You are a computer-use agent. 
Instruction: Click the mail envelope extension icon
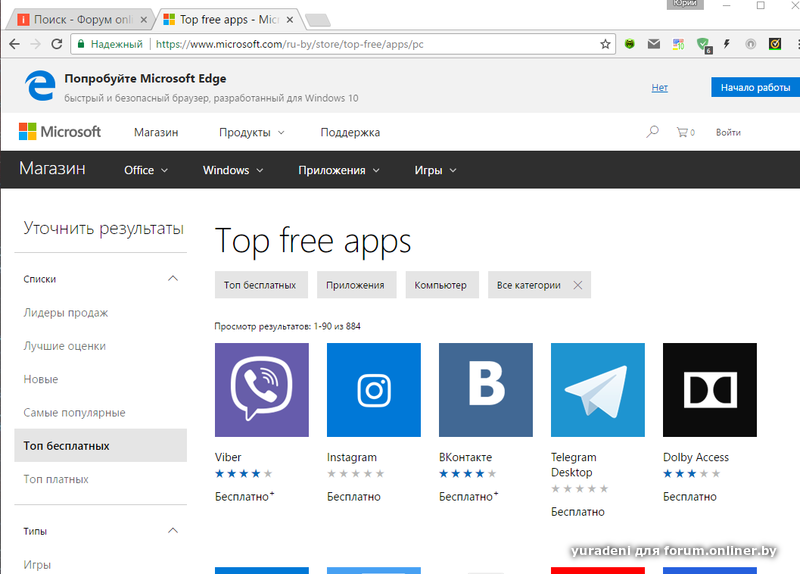tap(654, 44)
